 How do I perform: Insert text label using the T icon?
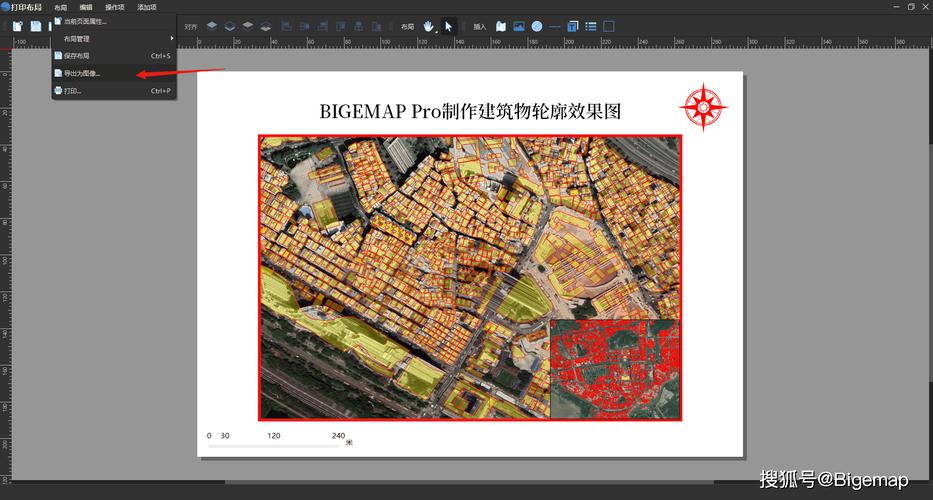tap(572, 26)
